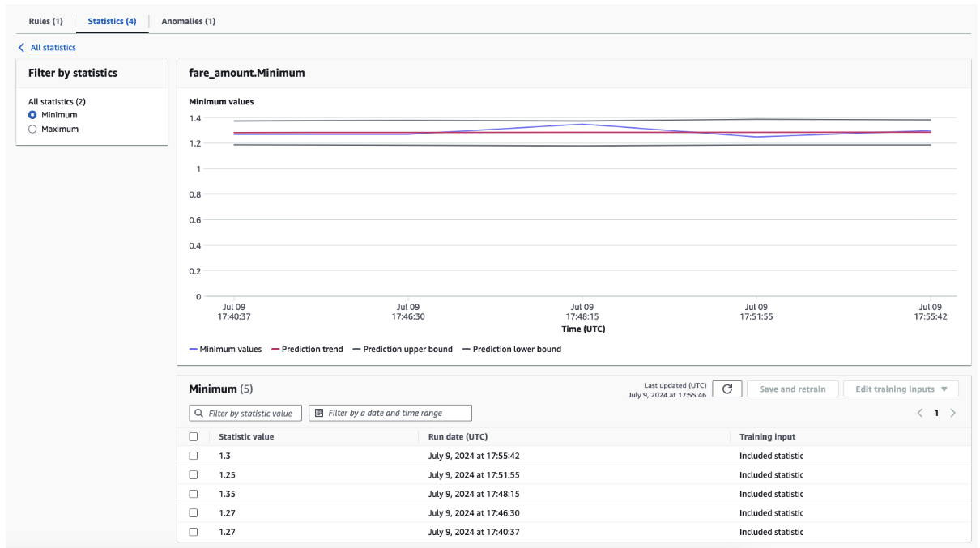Open the Statistics (4) tab
Image resolution: width=980 pixels, height=548 pixels.
(x=112, y=21)
